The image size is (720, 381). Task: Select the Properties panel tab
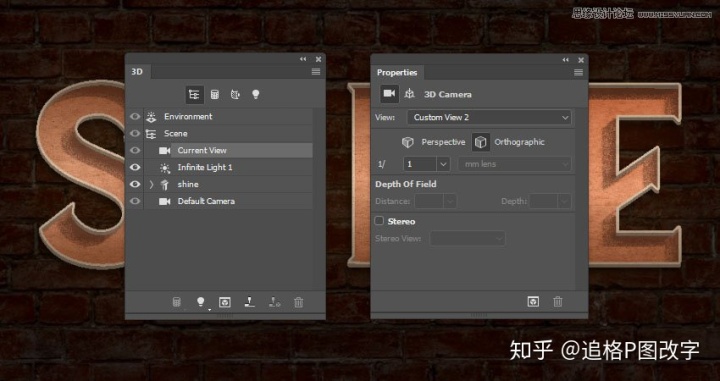pos(397,73)
